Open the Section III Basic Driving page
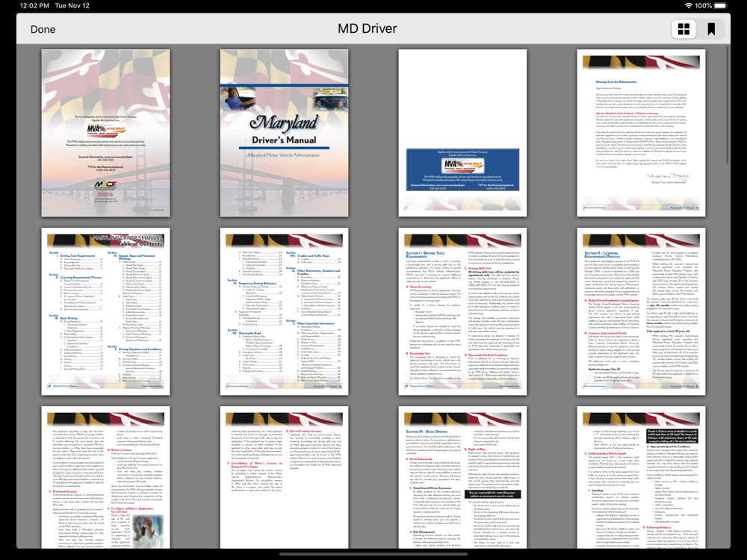Viewport: 747px width, 560px height. point(462,478)
